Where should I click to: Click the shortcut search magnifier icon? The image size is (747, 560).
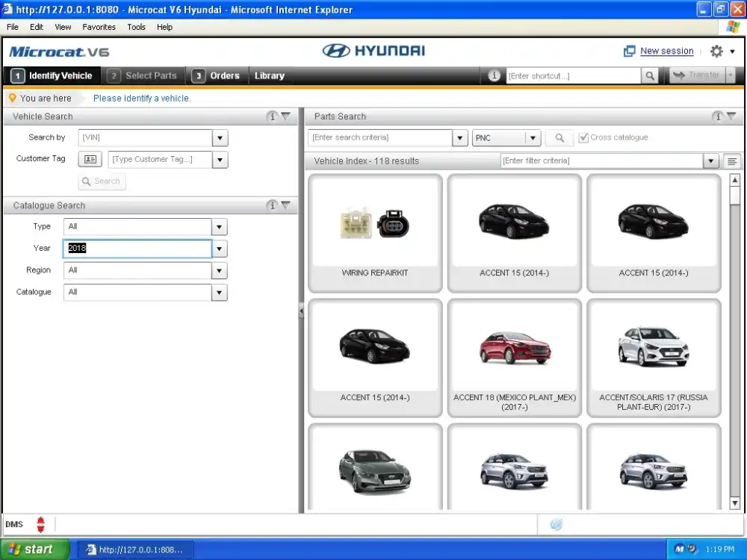tap(651, 75)
